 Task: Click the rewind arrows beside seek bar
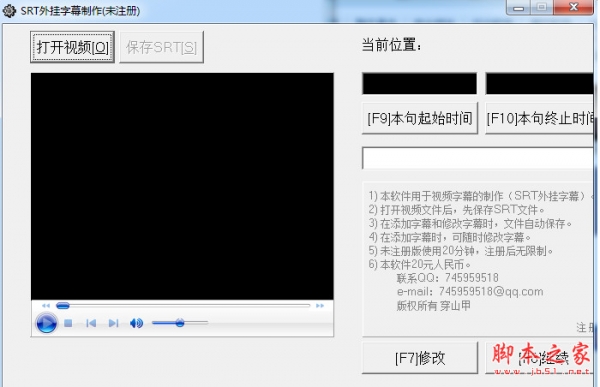pos(46,305)
